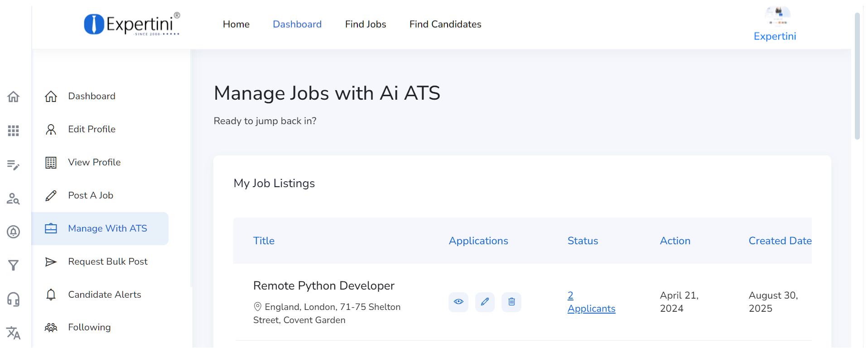Click the candidate search person icon
This screenshot has width=868, height=353.
[13, 198]
